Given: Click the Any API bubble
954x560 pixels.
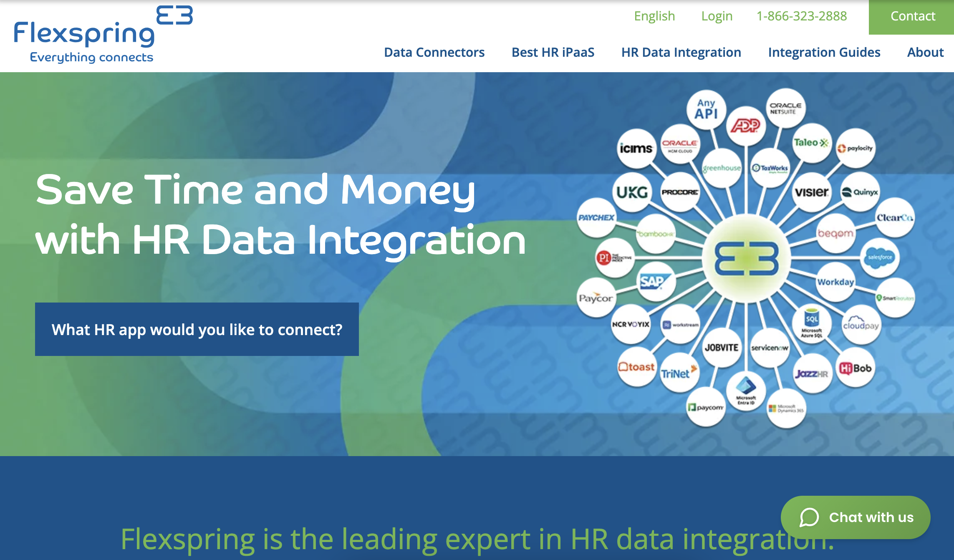Looking at the screenshot, I should click(x=706, y=109).
